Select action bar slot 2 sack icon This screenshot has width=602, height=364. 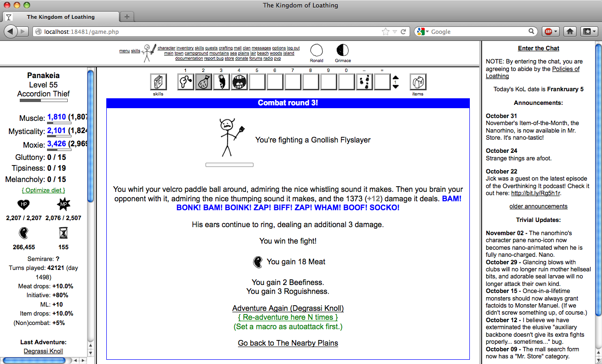[203, 82]
